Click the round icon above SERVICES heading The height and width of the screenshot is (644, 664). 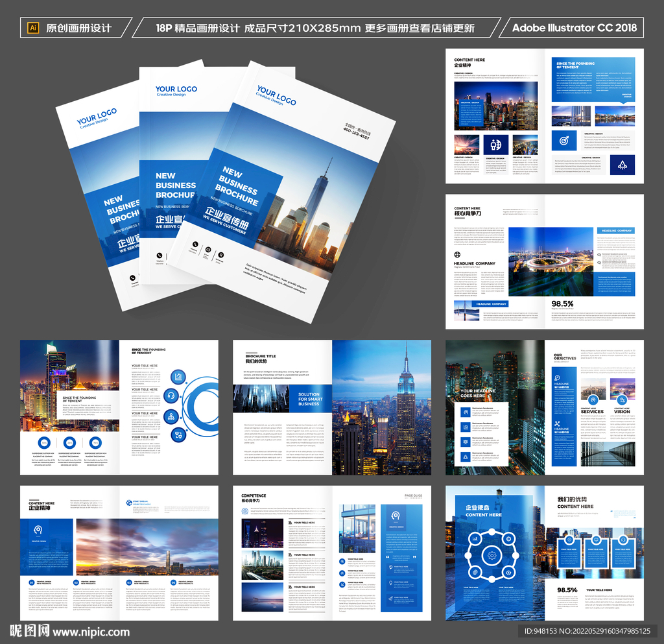[x=593, y=400]
